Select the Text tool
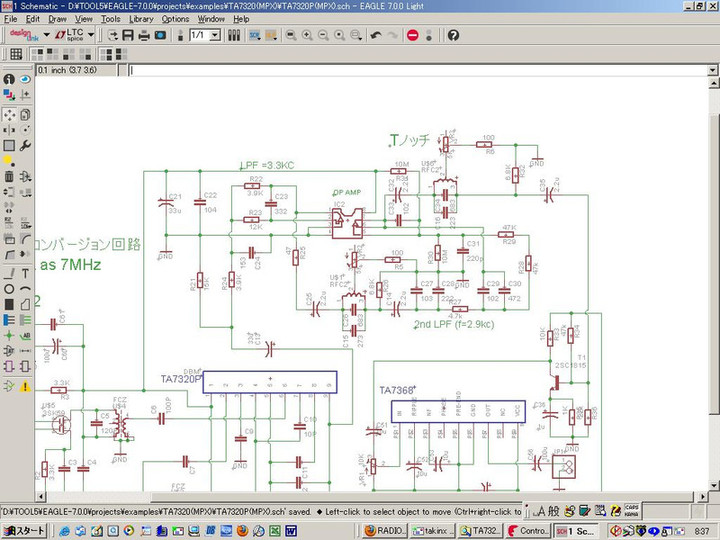 24,273
